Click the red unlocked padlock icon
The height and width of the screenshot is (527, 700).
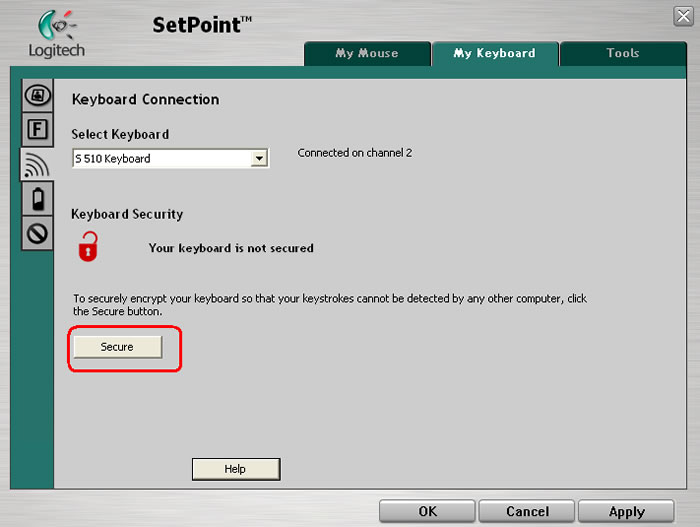88,247
